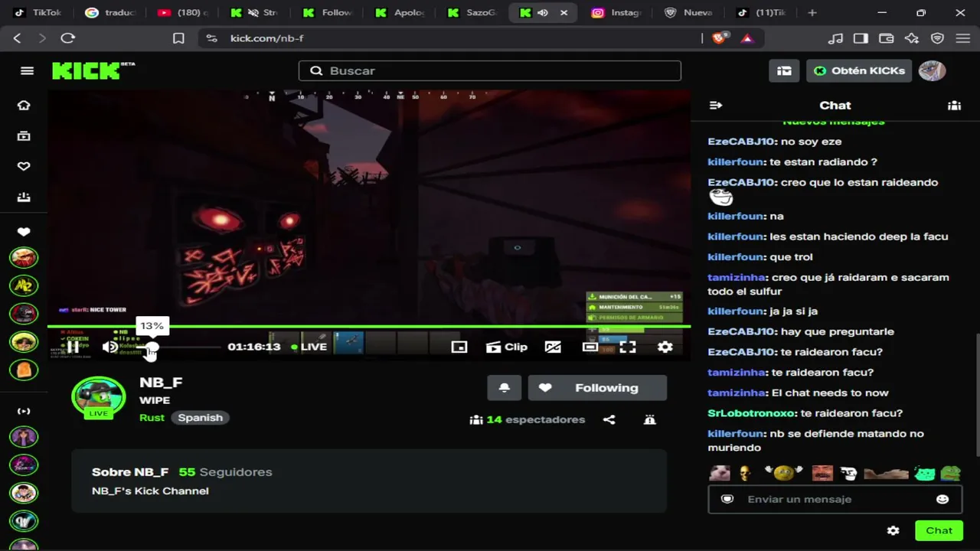The width and height of the screenshot is (980, 551).
Task: Open the Kick sidebar hamburger menu
Action: point(27,70)
